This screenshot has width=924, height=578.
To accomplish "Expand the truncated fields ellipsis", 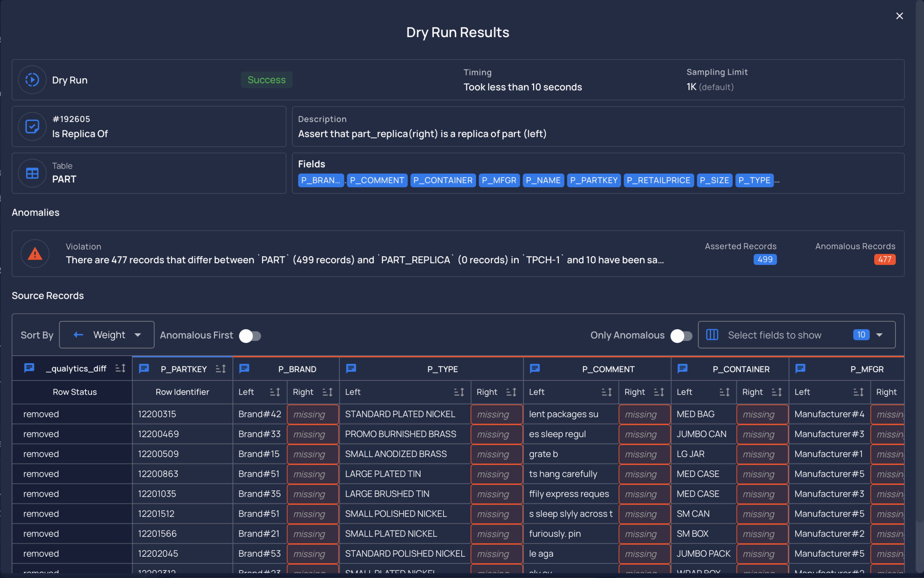I will (777, 181).
